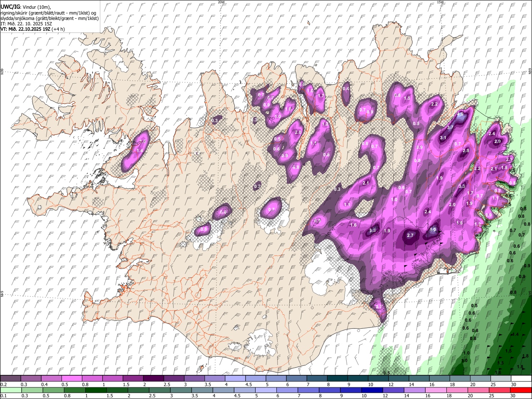The image size is (532, 399).
Task: Click the 'VT: Mið. 22.10.2025 19Z (+4 h)' line
Action: point(32,29)
